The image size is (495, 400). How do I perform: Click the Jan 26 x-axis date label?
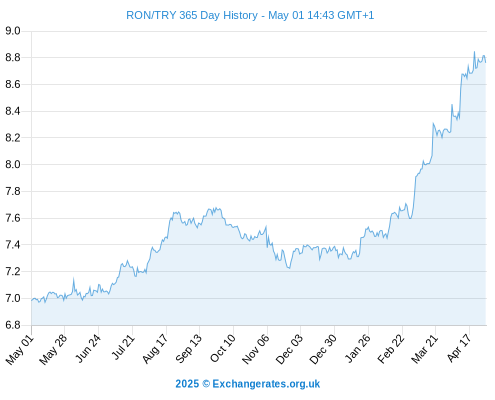coord(357,349)
